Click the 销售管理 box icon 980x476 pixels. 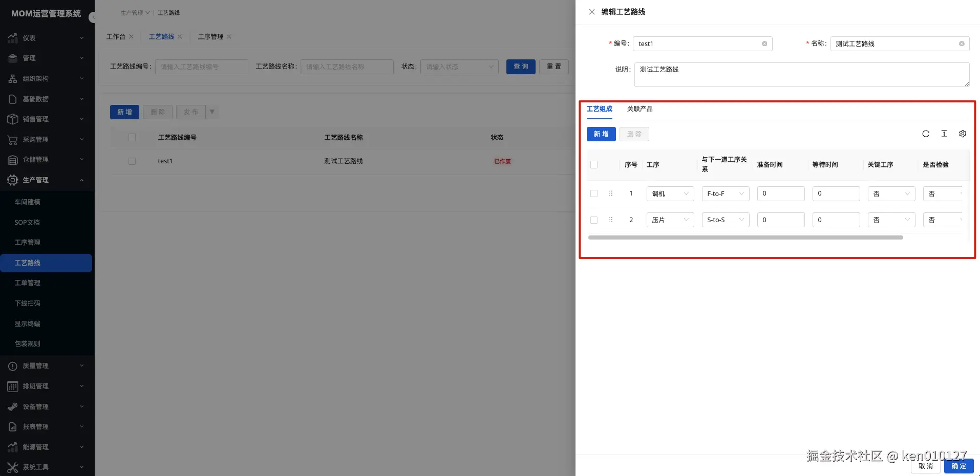click(x=13, y=119)
